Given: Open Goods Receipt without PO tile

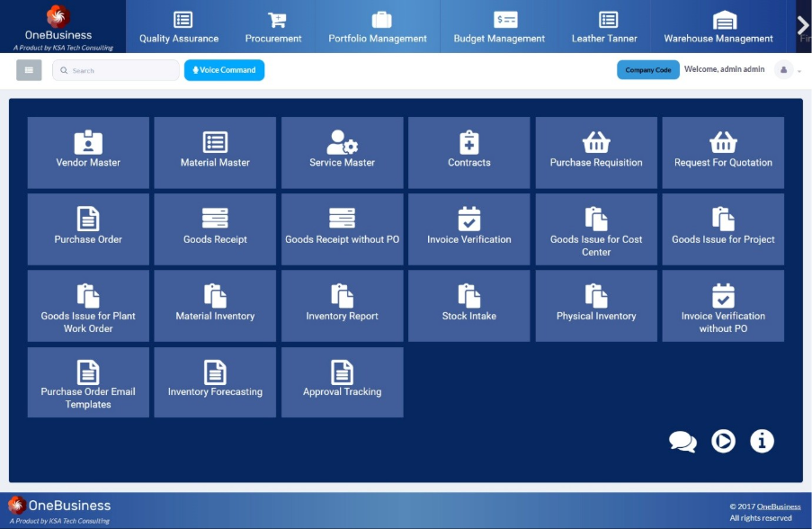Looking at the screenshot, I should pyautogui.click(x=342, y=229).
